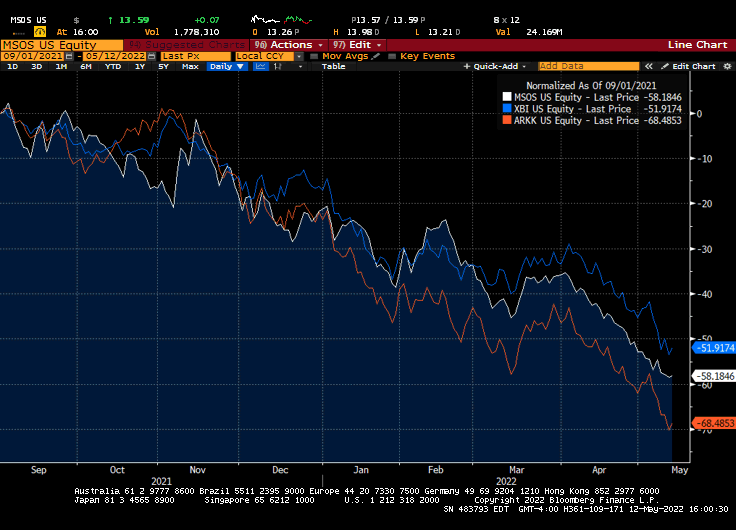Click the white -58.1846 axis value tag
The width and height of the screenshot is (736, 530).
(x=713, y=376)
